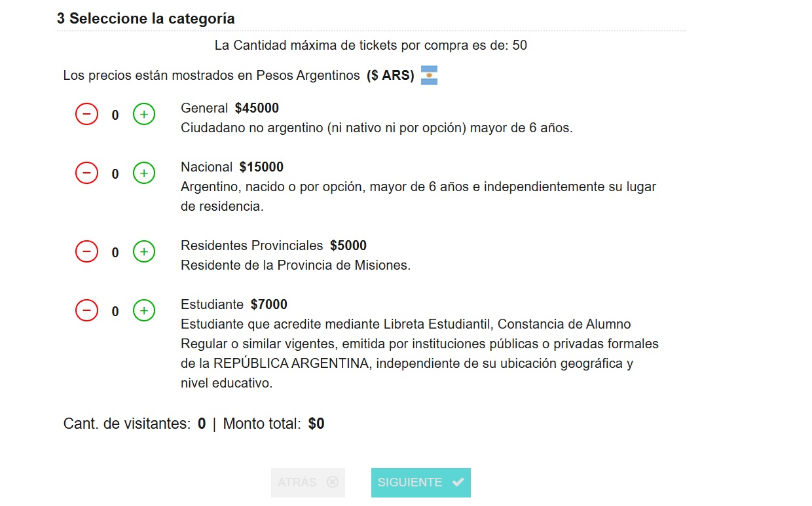This screenshot has width=812, height=506.
Task: Remove one Estudiante ticket
Action: tap(86, 310)
